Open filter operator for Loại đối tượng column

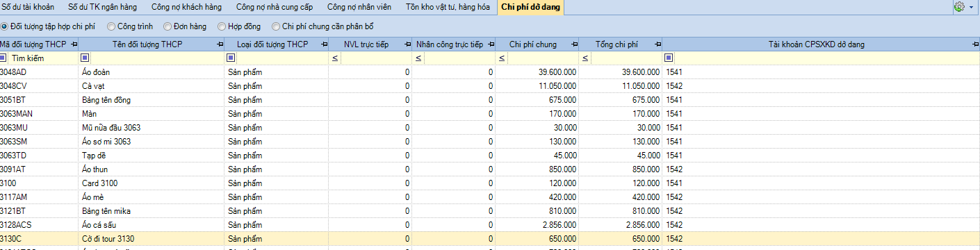pyautogui.click(x=230, y=58)
